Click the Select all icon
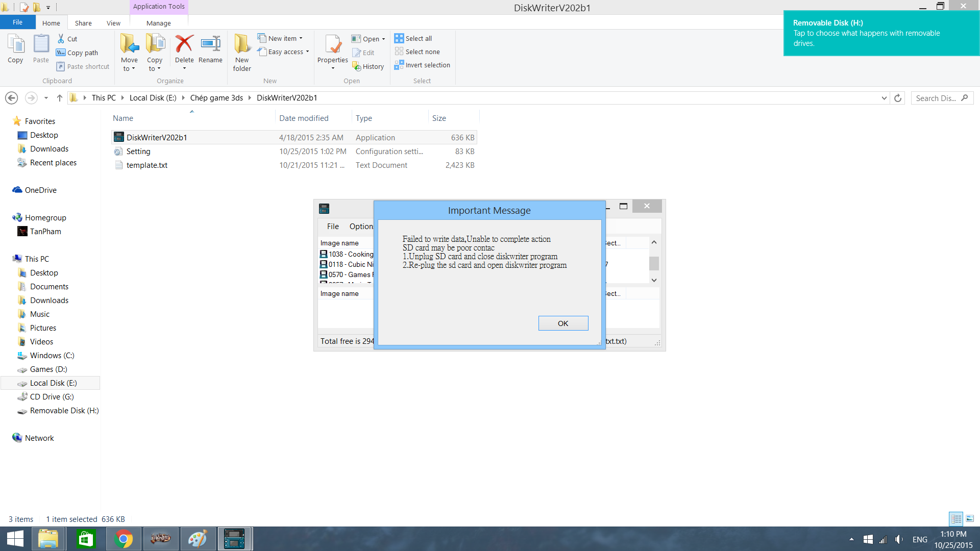The image size is (980, 551). click(x=399, y=38)
